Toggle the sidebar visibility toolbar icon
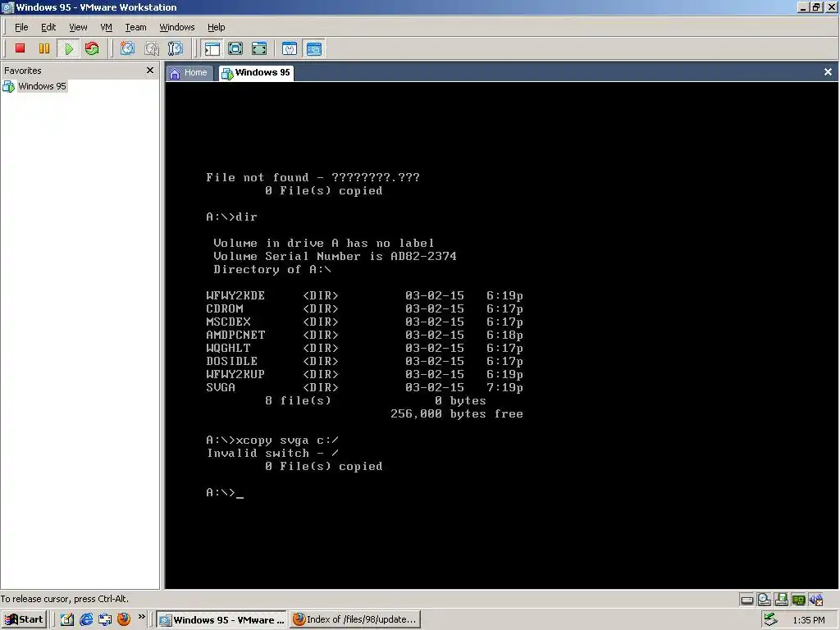The height and width of the screenshot is (630, 840). [212, 48]
